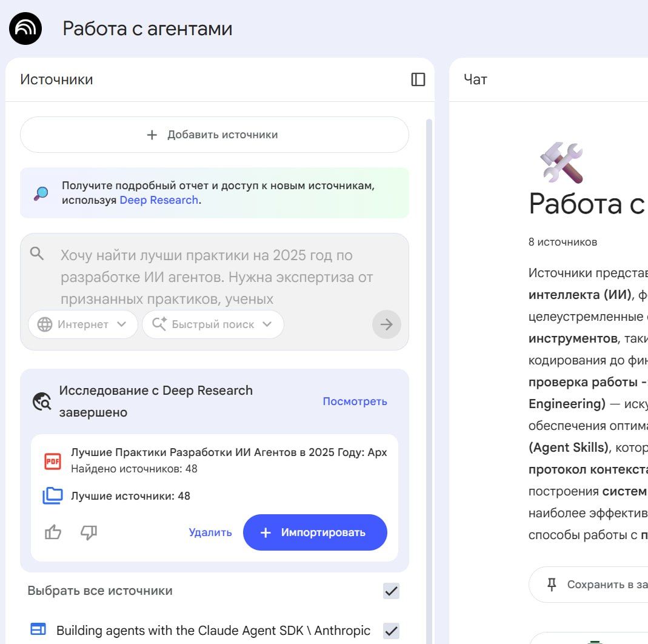The image size is (648, 644).
Task: Click the Добавить источники button
Action: click(215, 135)
